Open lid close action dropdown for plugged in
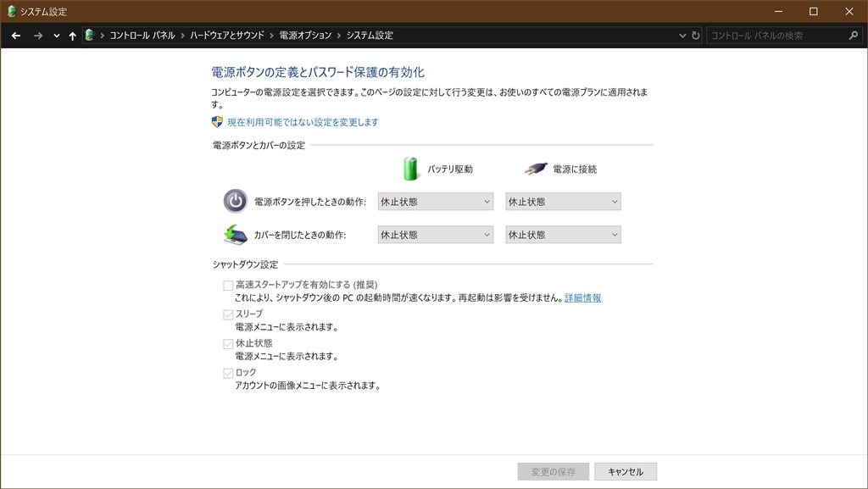The width and height of the screenshot is (868, 489). [563, 235]
